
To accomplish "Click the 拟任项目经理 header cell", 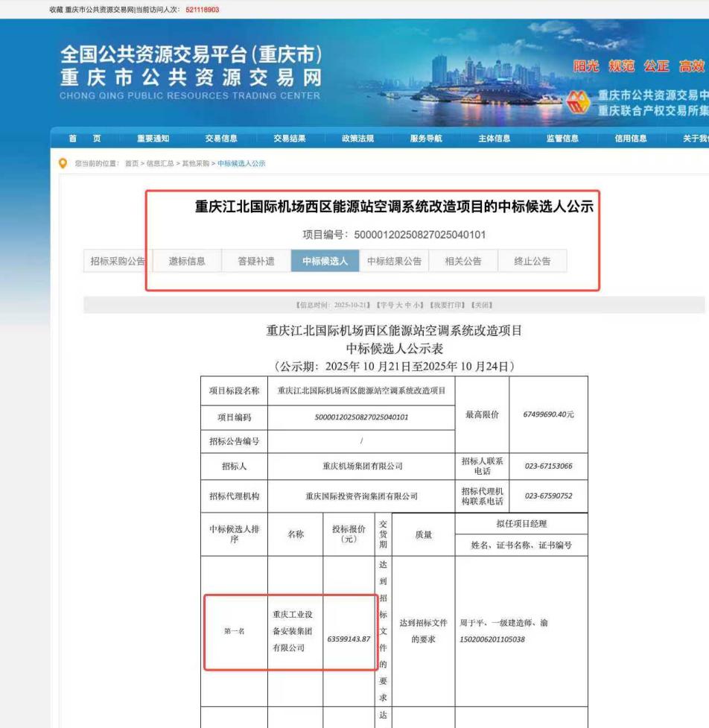I will (521, 524).
